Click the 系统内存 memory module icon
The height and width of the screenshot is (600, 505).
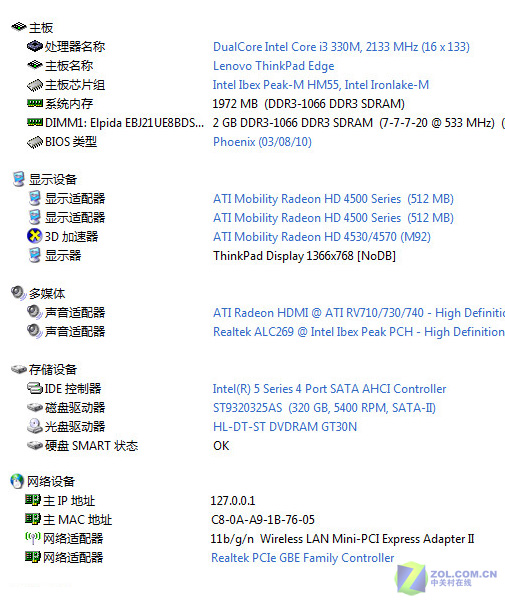coord(34,103)
